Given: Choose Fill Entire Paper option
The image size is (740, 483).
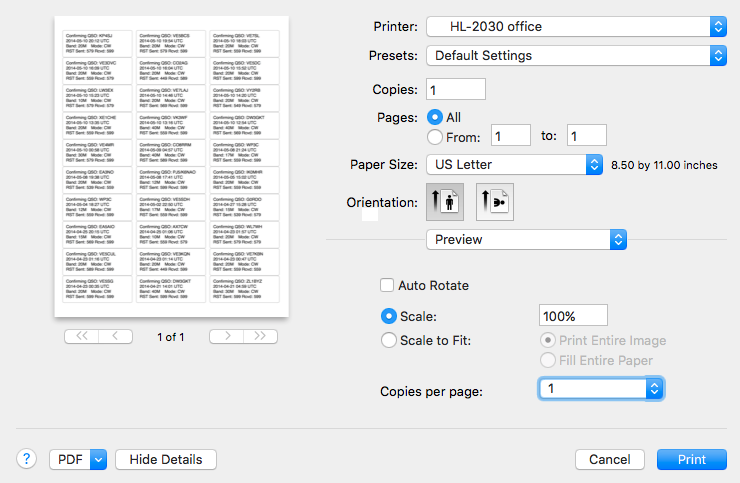Looking at the screenshot, I should [547, 360].
